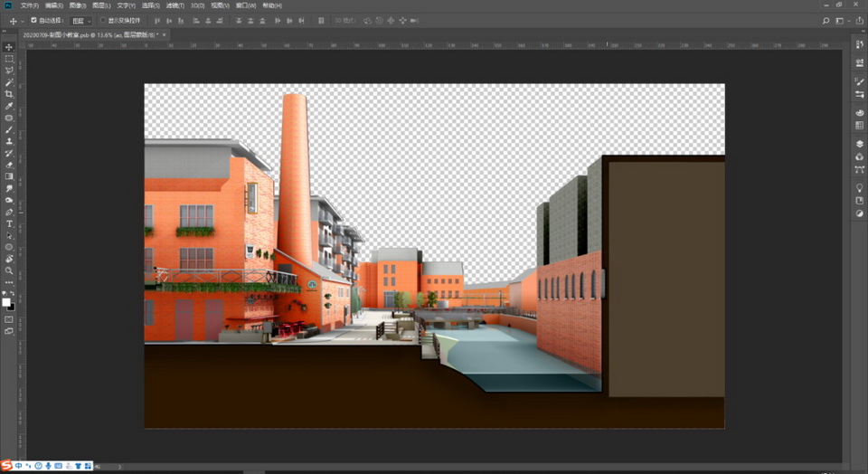This screenshot has width=868, height=474.
Task: Open the workspace switcher dropdown
Action: [x=841, y=20]
